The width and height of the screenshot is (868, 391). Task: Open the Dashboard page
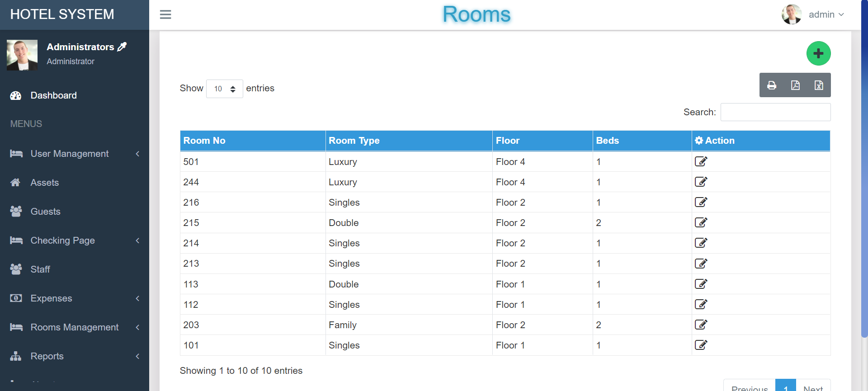tap(53, 95)
